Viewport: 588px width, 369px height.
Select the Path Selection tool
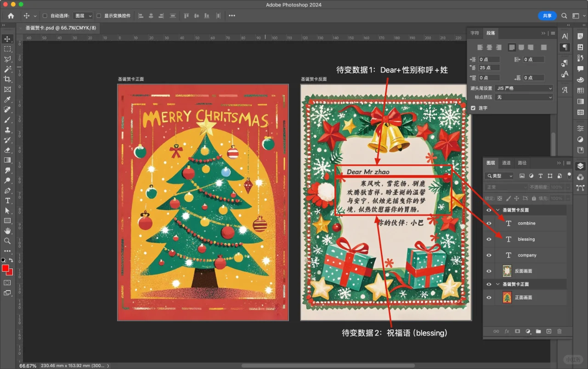(7, 211)
